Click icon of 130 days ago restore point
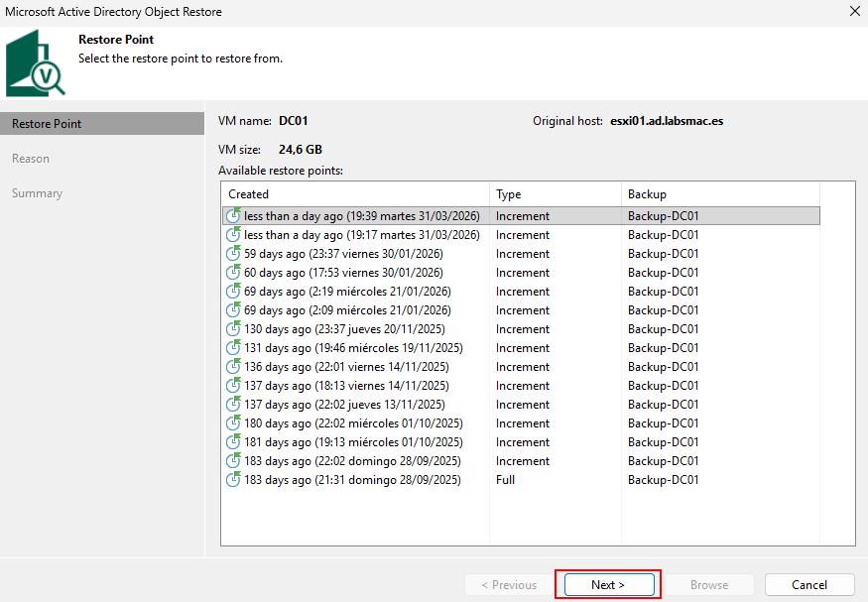 pyautogui.click(x=233, y=329)
